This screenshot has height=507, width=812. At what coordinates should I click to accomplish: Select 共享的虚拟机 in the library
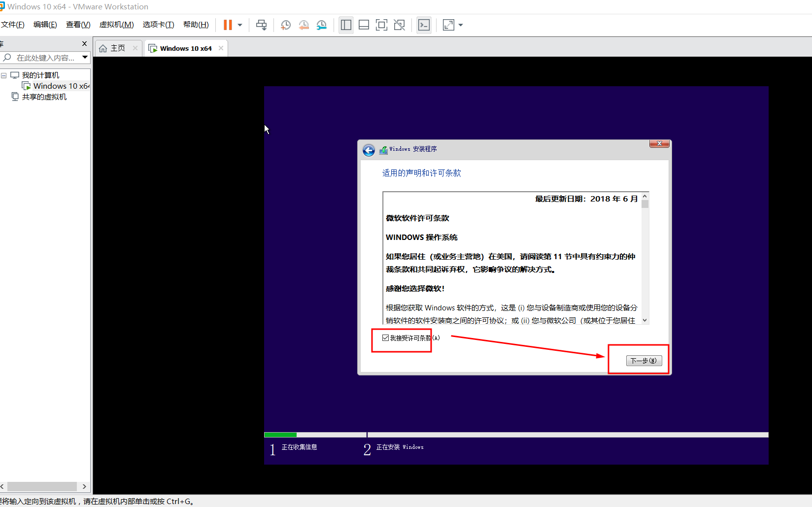tap(44, 97)
